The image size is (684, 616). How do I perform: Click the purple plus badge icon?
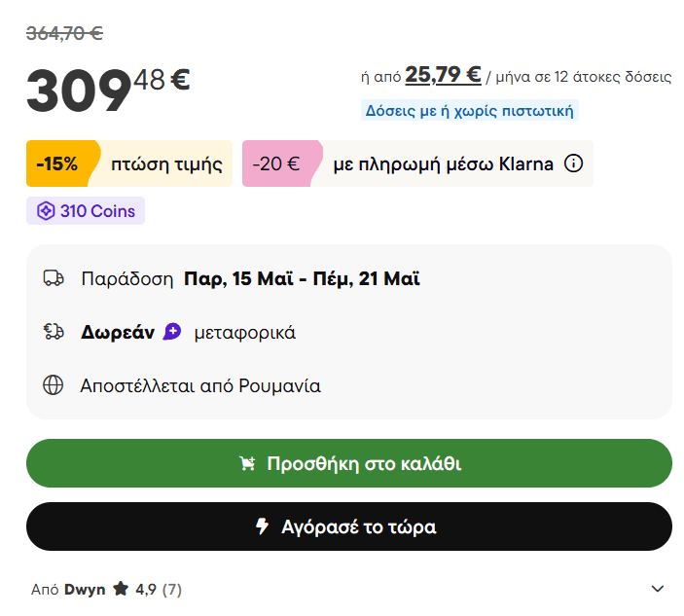[172, 332]
